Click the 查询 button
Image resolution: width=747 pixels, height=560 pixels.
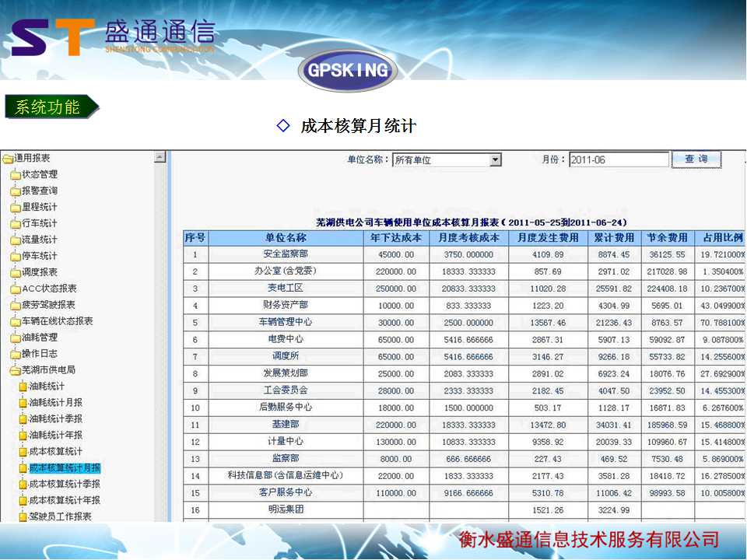[x=696, y=159]
